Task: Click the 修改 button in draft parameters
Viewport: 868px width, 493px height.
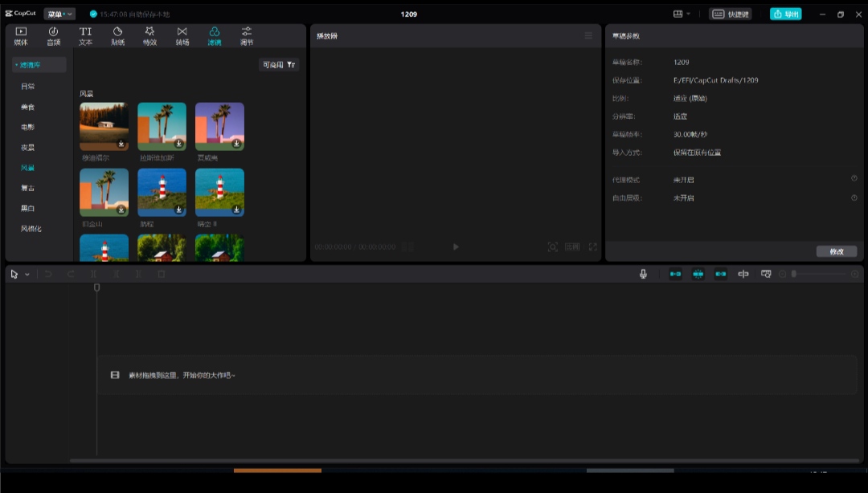Action: [836, 251]
